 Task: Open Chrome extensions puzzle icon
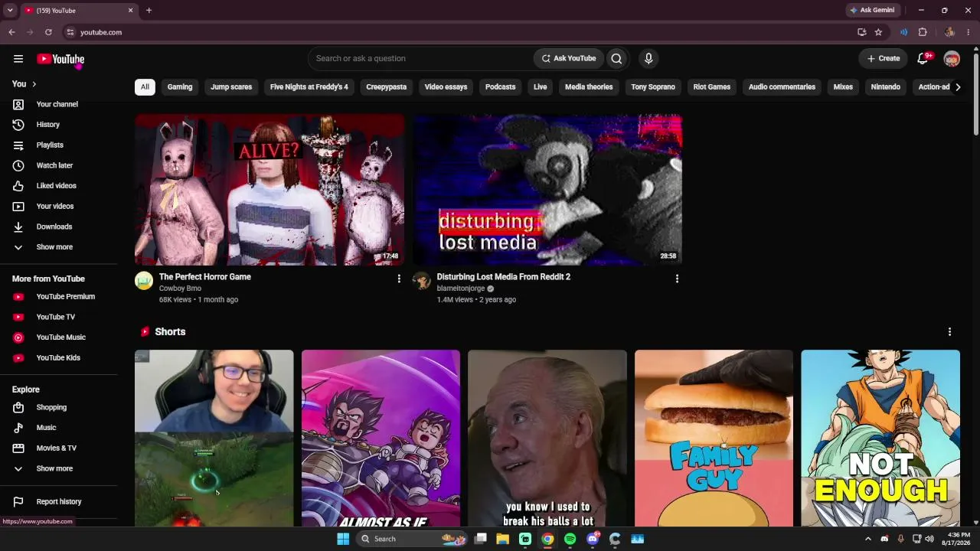tap(923, 32)
